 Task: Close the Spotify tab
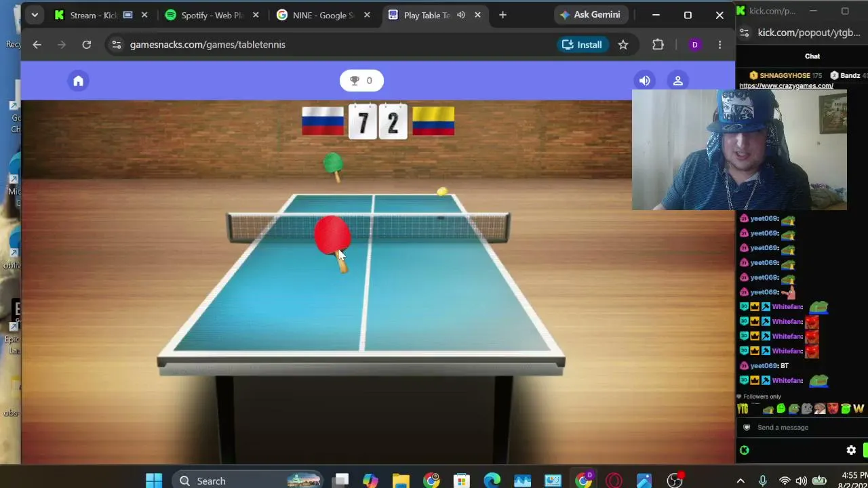[256, 15]
